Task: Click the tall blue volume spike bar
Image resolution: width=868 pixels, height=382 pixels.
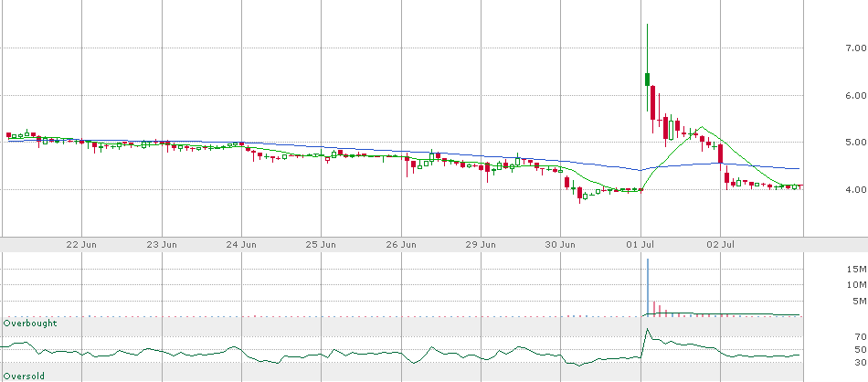Action: 648,287
